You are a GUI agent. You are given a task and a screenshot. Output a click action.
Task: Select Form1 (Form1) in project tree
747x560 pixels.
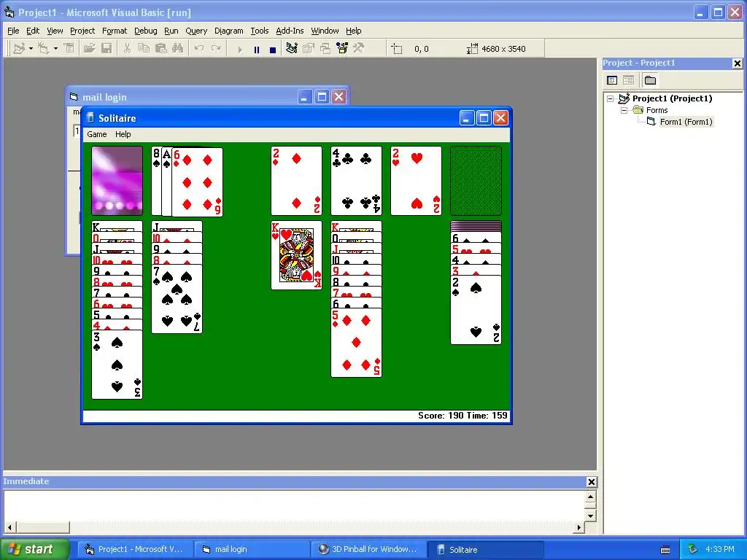coord(686,122)
